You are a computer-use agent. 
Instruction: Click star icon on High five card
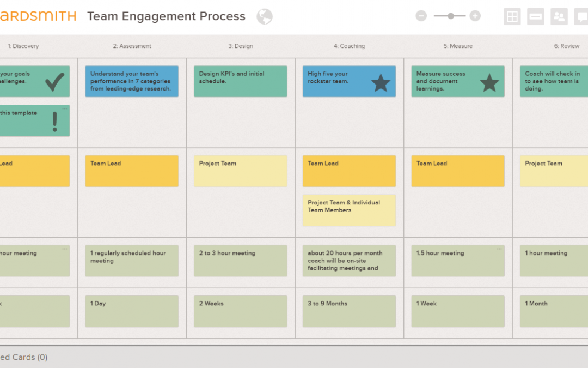point(381,83)
